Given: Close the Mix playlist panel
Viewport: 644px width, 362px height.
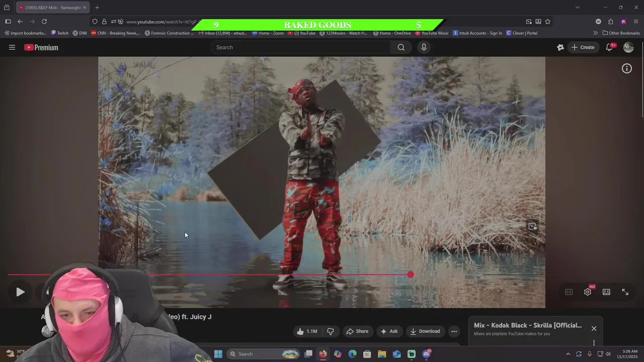Looking at the screenshot, I should 594,328.
